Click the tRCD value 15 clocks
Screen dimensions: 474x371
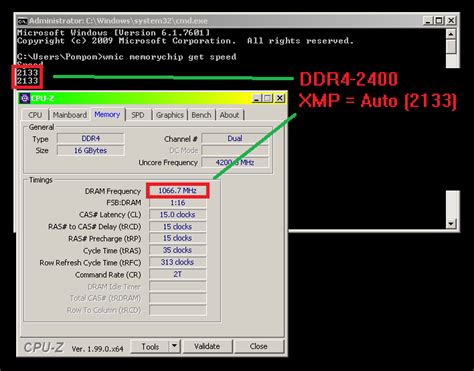[177, 227]
